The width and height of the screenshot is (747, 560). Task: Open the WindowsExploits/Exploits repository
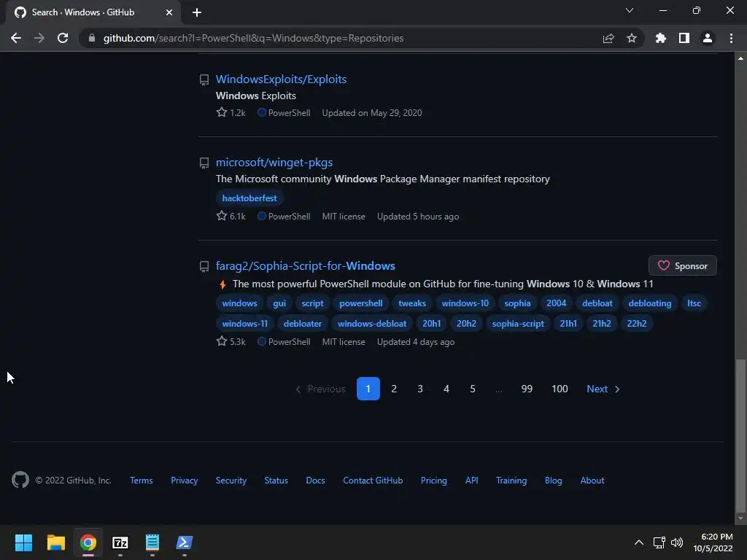point(281,79)
